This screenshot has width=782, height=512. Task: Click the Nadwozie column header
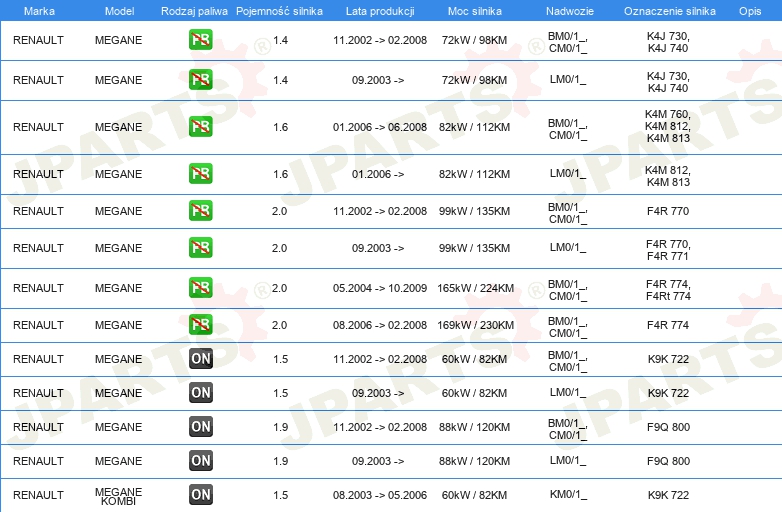pyautogui.click(x=570, y=11)
